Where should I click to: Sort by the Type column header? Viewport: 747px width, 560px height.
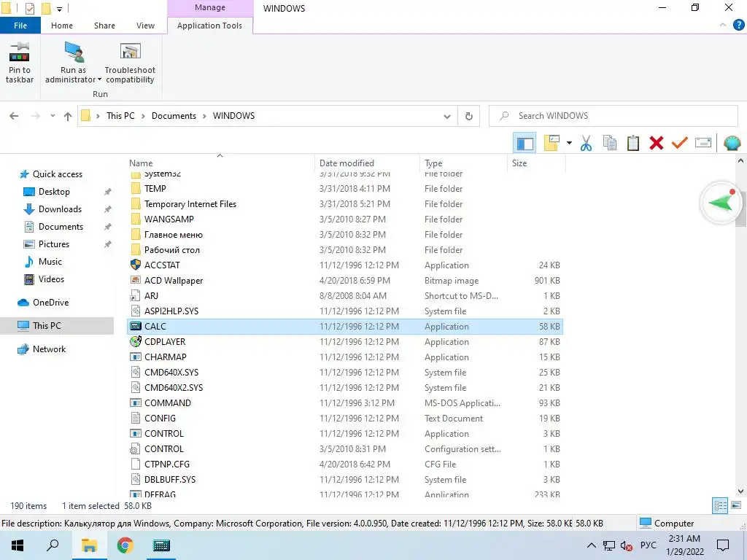click(x=433, y=163)
